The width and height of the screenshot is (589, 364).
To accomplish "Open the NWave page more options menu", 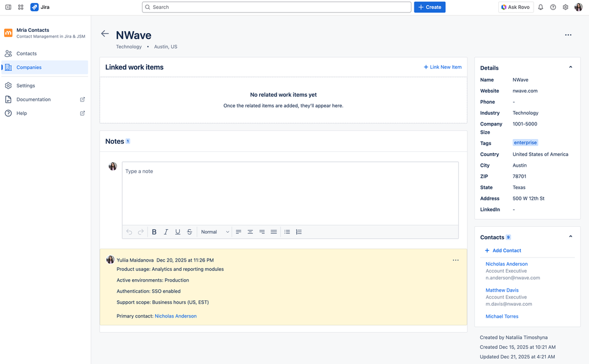I will click(x=568, y=35).
